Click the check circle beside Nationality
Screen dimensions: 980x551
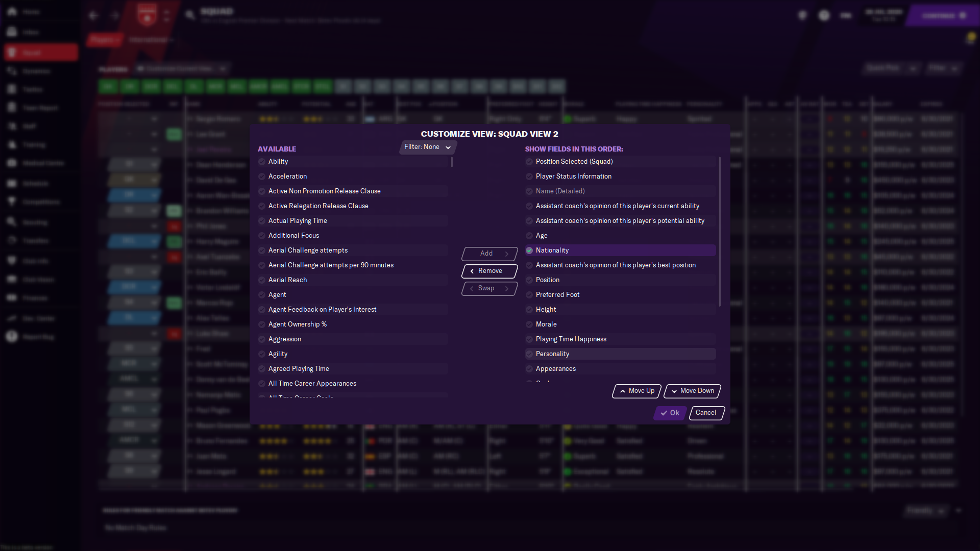(x=529, y=251)
